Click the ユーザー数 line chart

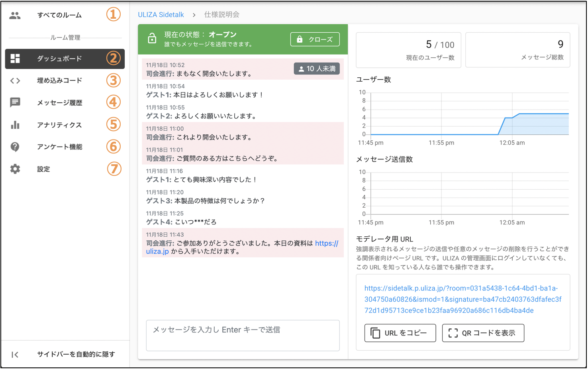(463, 118)
